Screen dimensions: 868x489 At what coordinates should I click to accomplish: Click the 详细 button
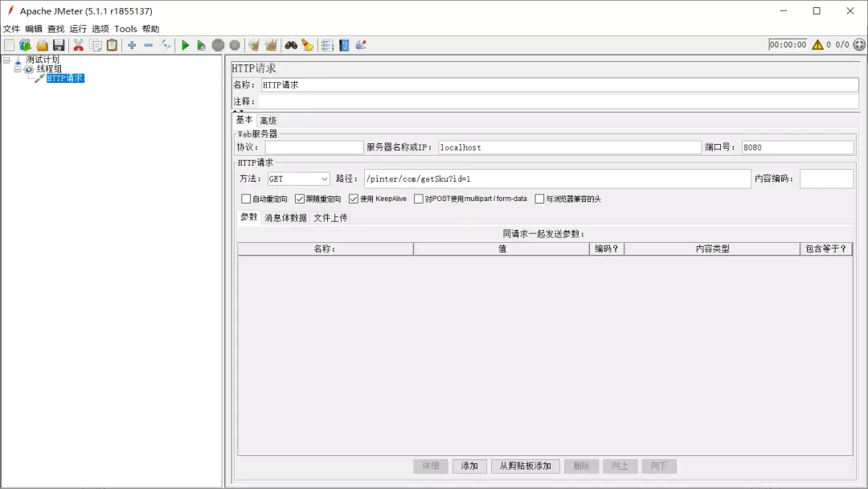431,466
